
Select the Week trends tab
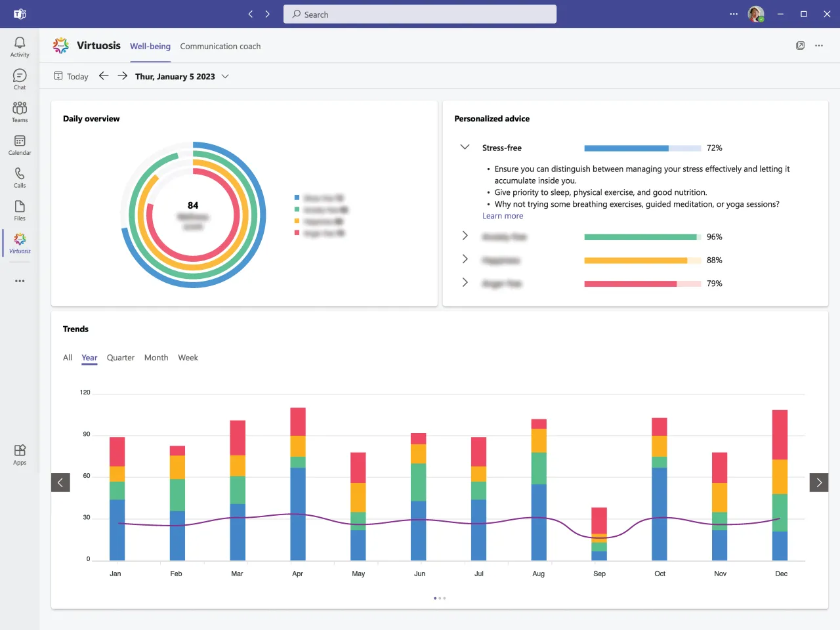point(188,358)
